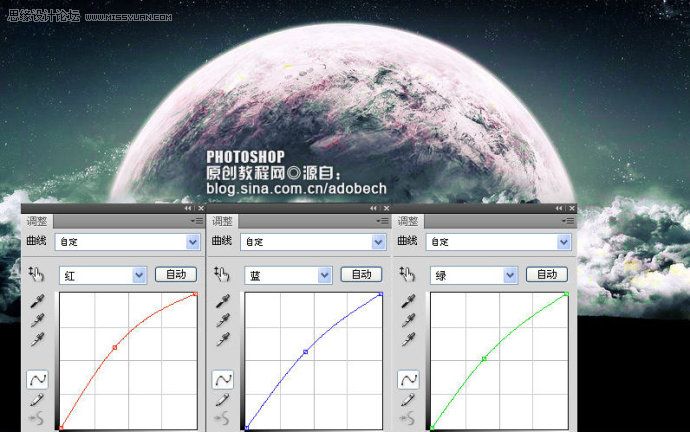690x432 pixels.
Task: Switch to pencil draw mode in blue panel
Action: [x=223, y=400]
